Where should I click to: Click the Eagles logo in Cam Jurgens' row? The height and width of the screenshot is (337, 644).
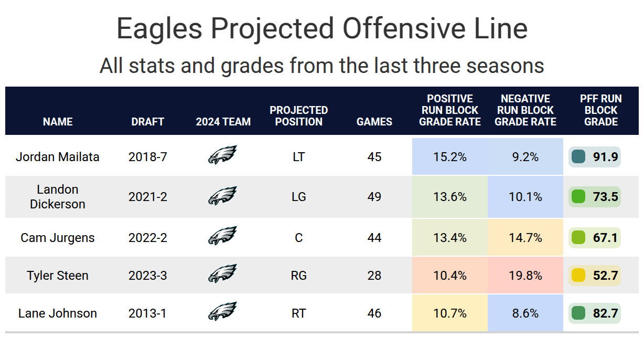point(223,237)
